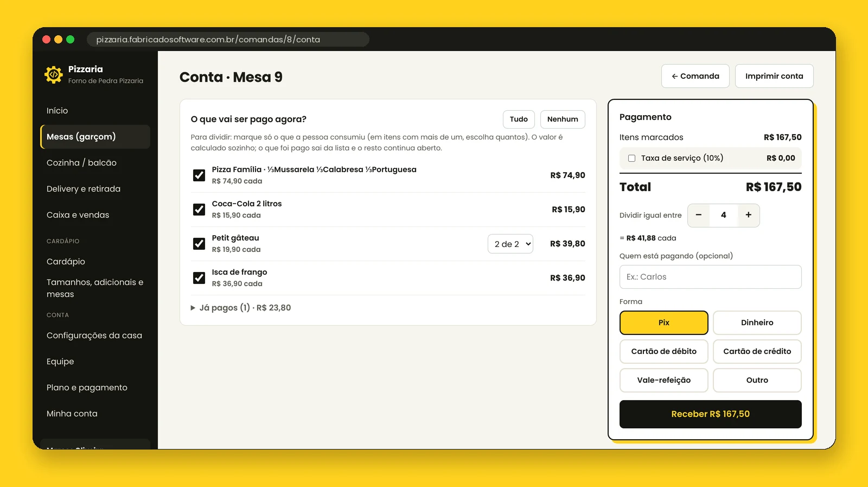
Task: Select Vale-refeição payment option
Action: point(664,380)
